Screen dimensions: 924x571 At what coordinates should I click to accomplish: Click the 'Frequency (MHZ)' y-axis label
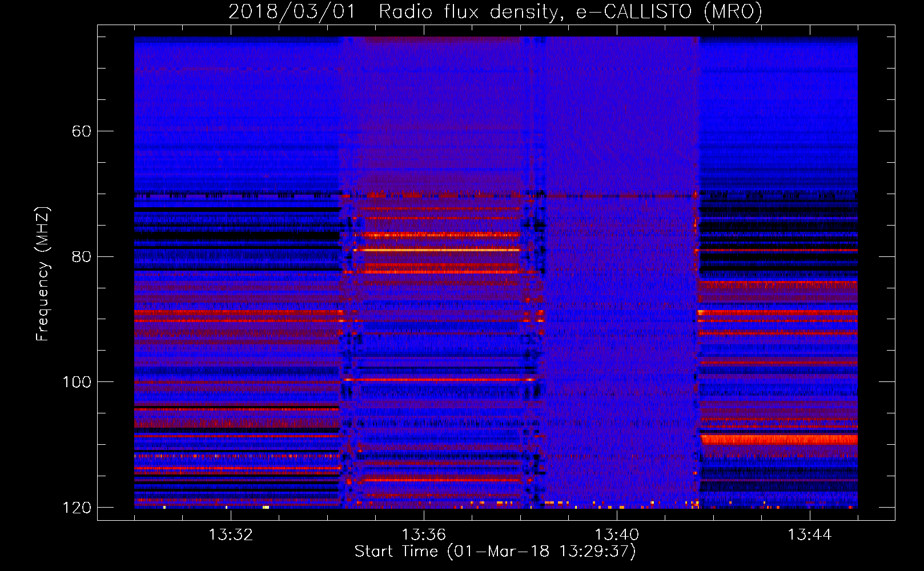43,274
